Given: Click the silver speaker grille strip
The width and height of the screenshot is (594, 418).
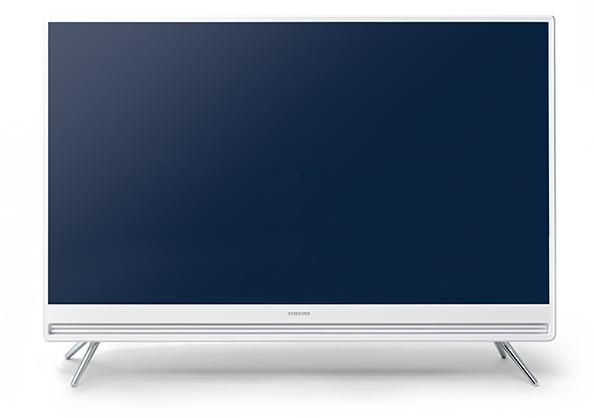Looking at the screenshot, I should [x=298, y=329].
